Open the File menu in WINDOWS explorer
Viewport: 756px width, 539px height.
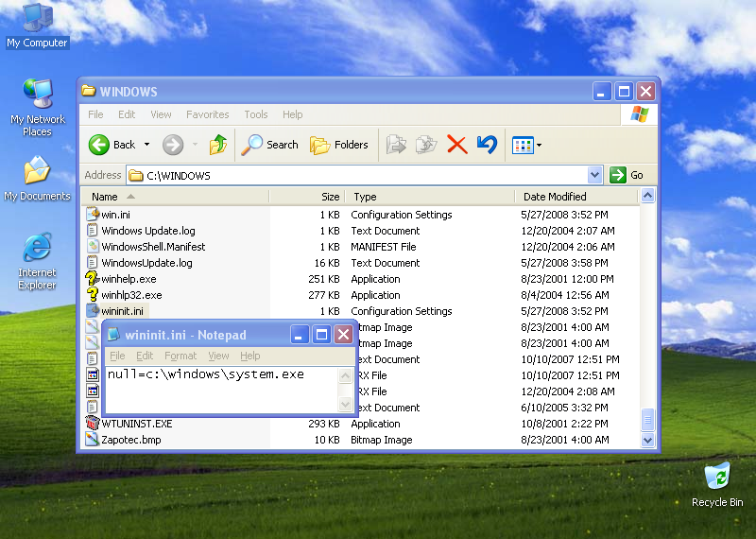click(95, 114)
